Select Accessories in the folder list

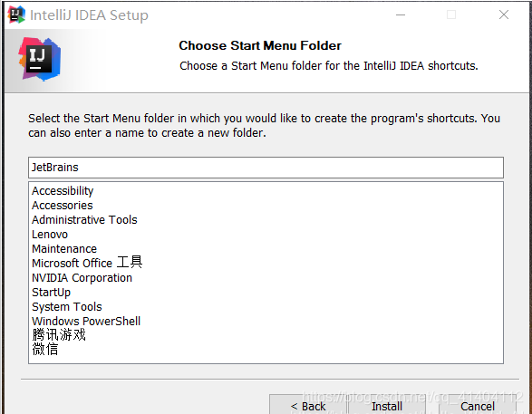63,206
